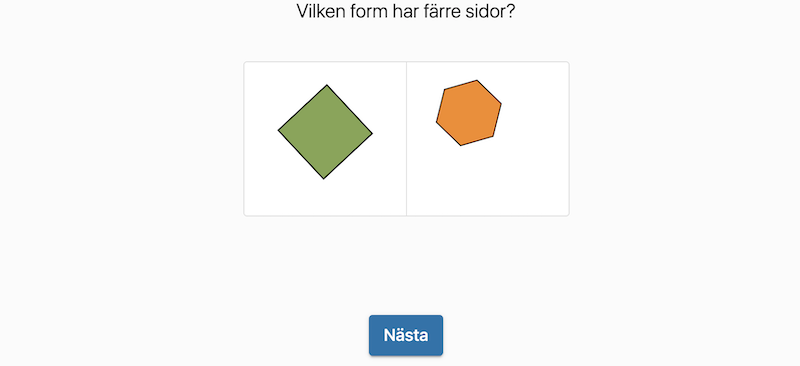Click the bottom corner of the green diamond
Viewport: 800px width, 366px height.
[x=323, y=178]
